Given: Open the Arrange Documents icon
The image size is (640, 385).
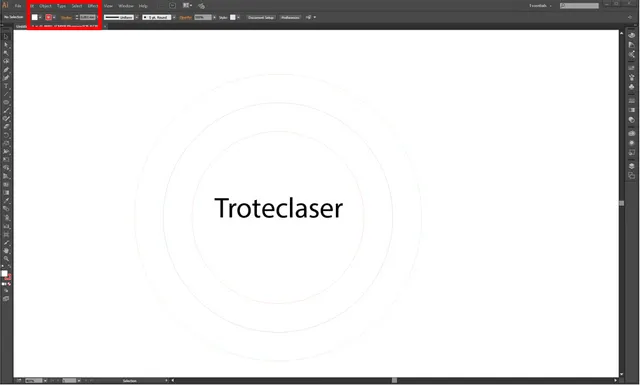Looking at the screenshot, I should pos(187,6).
